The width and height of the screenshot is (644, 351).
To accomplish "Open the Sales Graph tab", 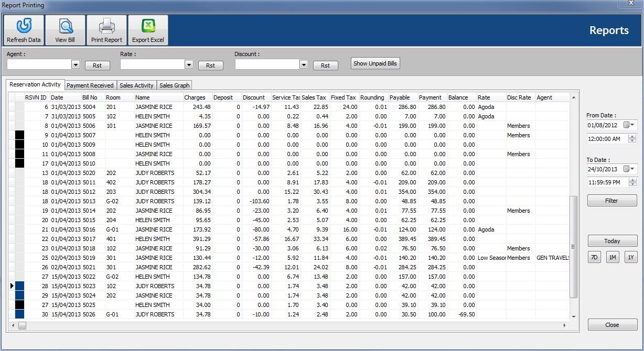I will 175,85.
